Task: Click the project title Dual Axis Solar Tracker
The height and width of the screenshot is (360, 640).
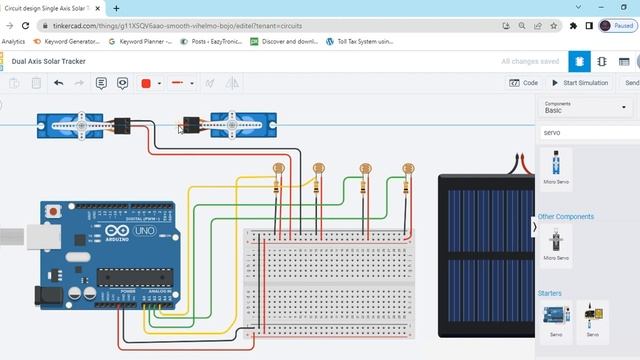Action: click(x=49, y=61)
